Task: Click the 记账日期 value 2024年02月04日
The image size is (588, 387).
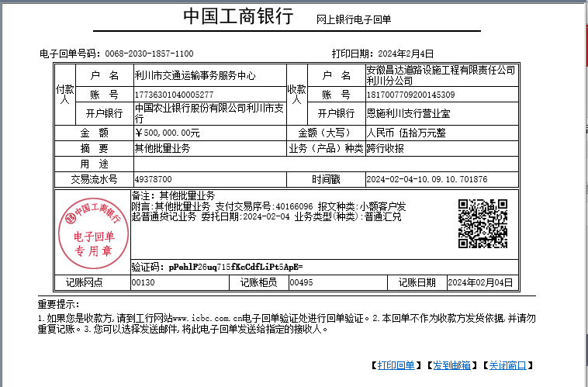Action: point(481,282)
